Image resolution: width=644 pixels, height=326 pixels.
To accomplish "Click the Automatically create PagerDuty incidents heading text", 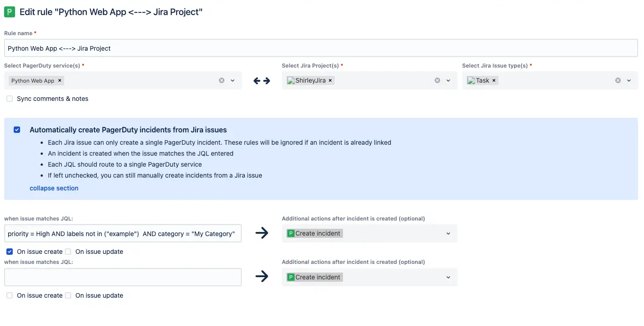I will 128,130.
